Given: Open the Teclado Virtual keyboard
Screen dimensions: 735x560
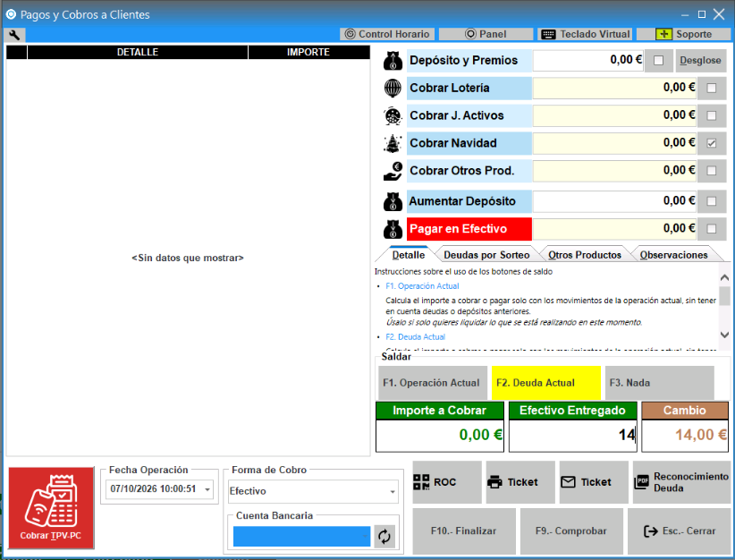Looking at the screenshot, I should click(x=586, y=34).
